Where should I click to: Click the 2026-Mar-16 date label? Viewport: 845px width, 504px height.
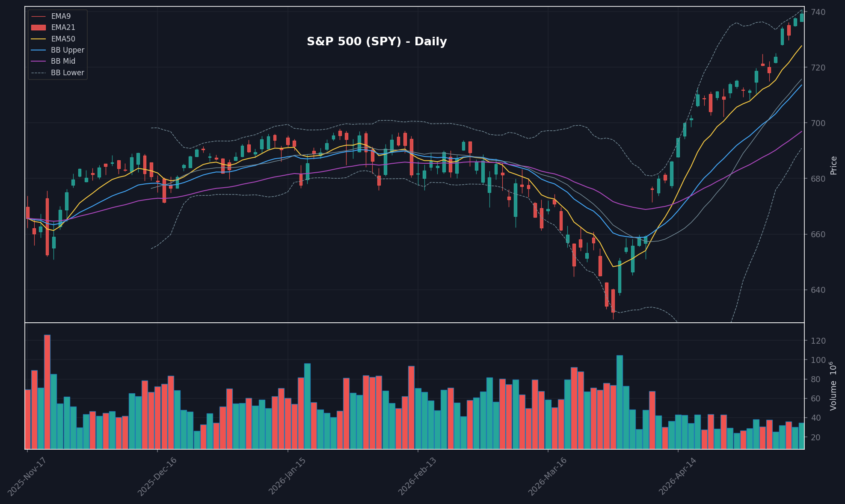point(548,477)
